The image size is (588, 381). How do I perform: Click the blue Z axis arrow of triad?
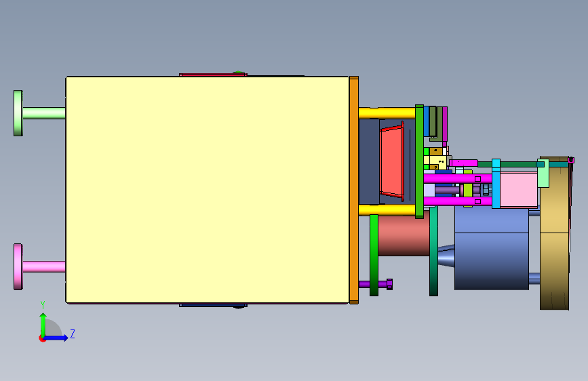[56, 338]
